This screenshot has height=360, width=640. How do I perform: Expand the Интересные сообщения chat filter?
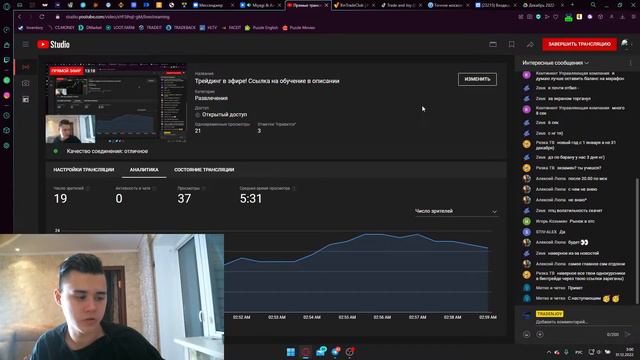click(x=556, y=63)
